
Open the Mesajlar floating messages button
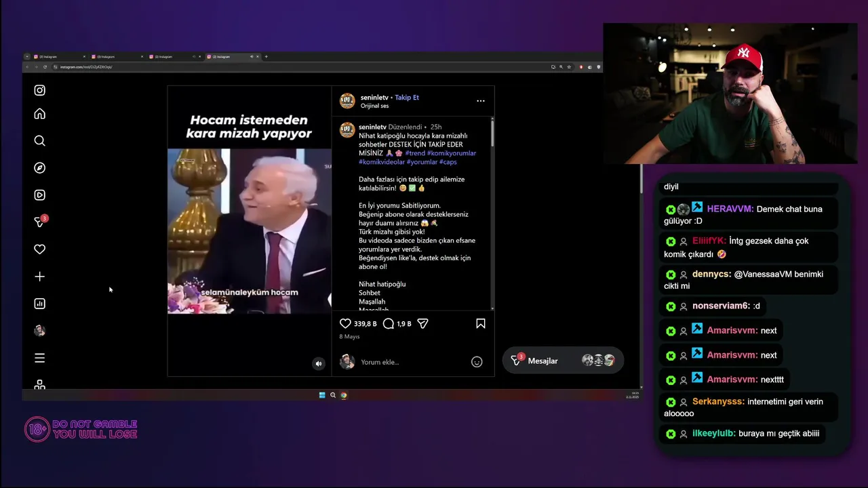pyautogui.click(x=563, y=361)
